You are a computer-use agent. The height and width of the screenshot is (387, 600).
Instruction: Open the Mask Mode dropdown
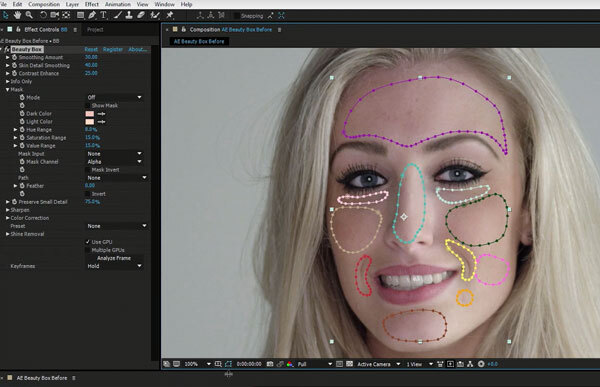114,97
